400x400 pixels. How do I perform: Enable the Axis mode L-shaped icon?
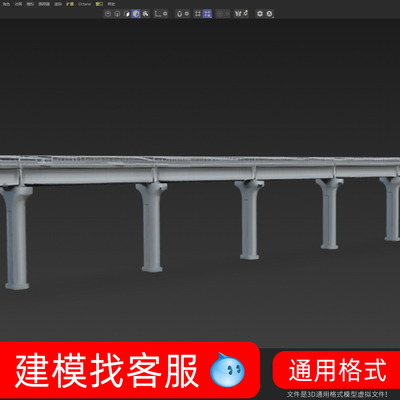click(x=158, y=14)
